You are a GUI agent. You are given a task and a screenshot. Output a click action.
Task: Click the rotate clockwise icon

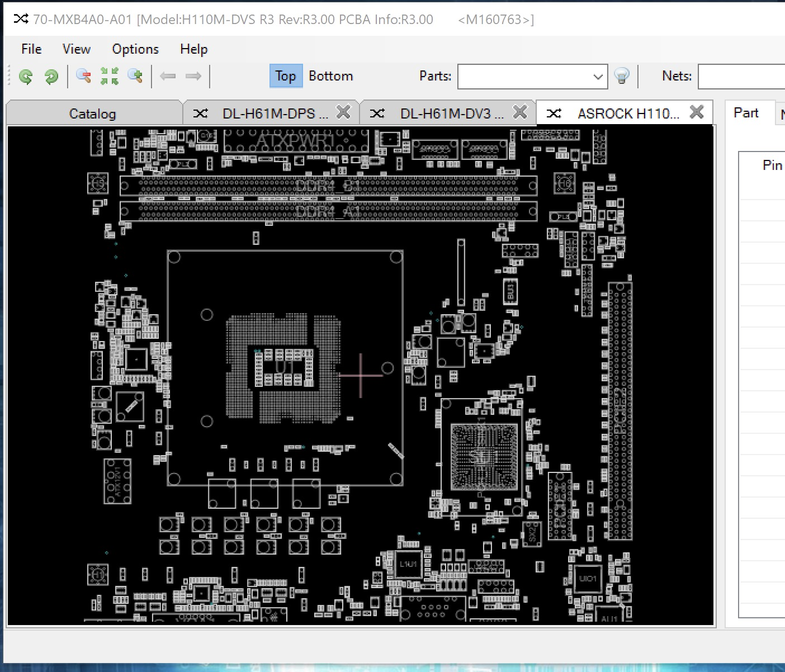pos(51,77)
